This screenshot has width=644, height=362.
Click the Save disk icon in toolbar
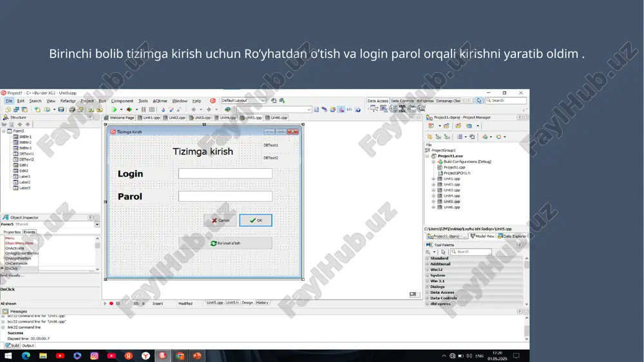[61, 110]
